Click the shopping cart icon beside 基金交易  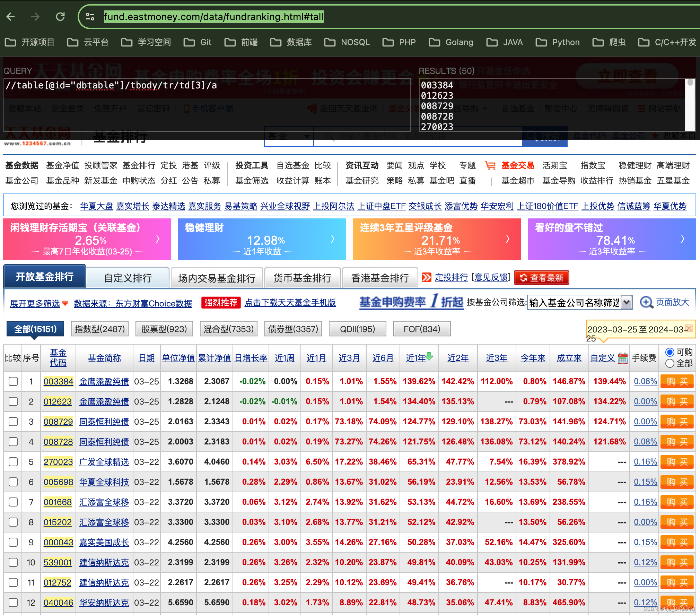[490, 165]
